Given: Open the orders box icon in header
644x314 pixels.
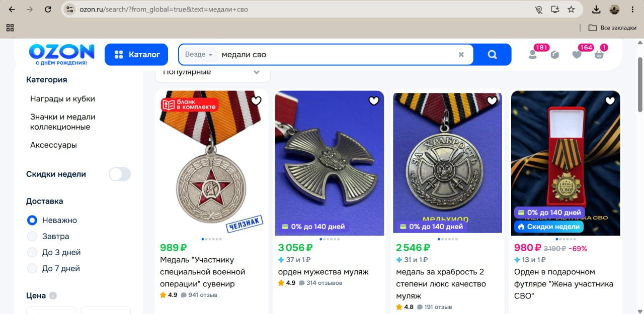Looking at the screenshot, I should point(554,55).
